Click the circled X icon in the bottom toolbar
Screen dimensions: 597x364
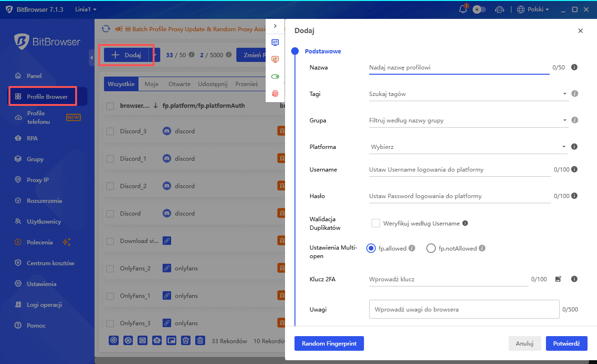pyautogui.click(x=128, y=340)
